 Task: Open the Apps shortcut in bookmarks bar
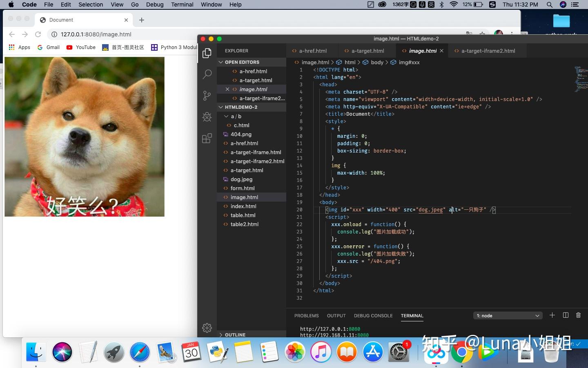click(x=20, y=47)
